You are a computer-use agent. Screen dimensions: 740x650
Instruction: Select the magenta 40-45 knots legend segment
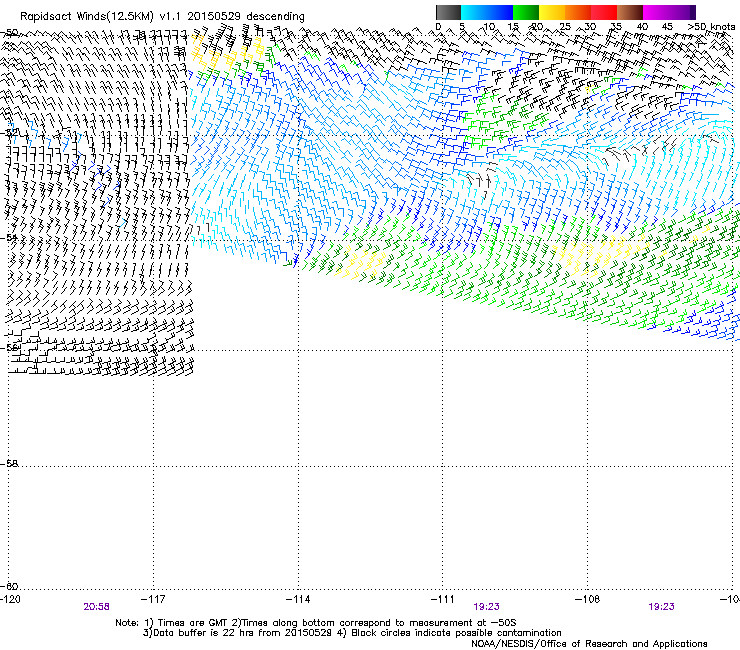pyautogui.click(x=656, y=12)
